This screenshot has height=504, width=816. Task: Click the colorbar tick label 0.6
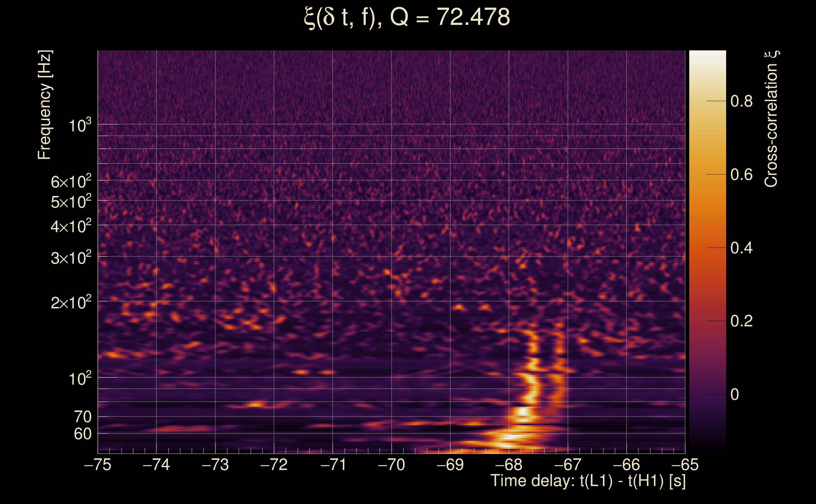click(x=741, y=175)
